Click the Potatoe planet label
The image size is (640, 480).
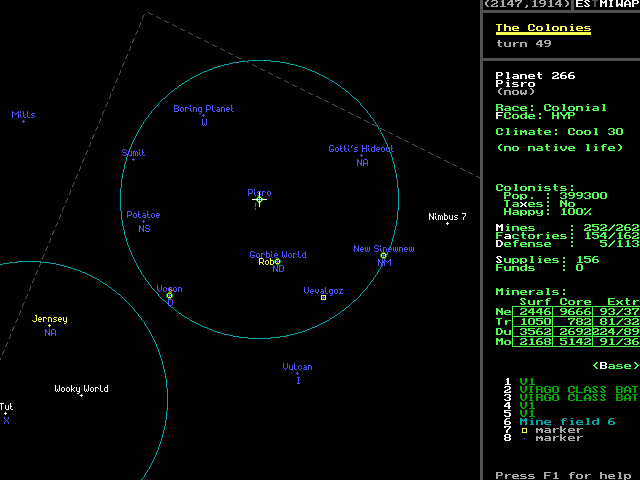tap(143, 215)
